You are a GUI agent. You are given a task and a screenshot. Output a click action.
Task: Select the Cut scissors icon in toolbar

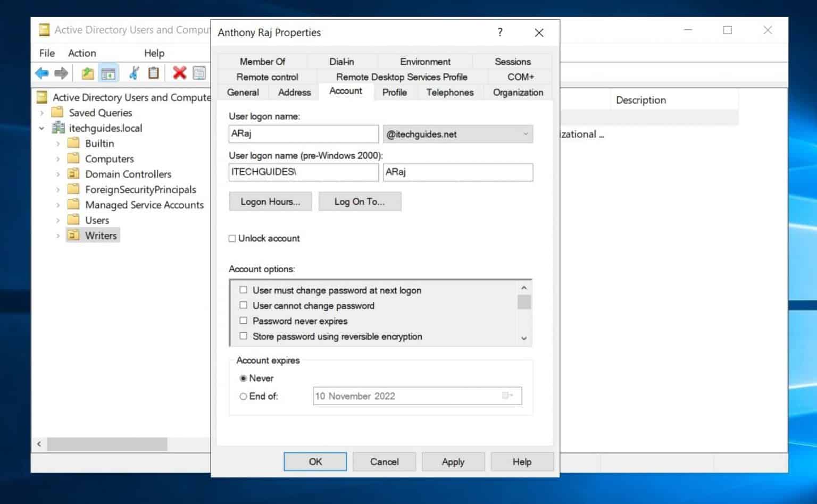(x=134, y=73)
